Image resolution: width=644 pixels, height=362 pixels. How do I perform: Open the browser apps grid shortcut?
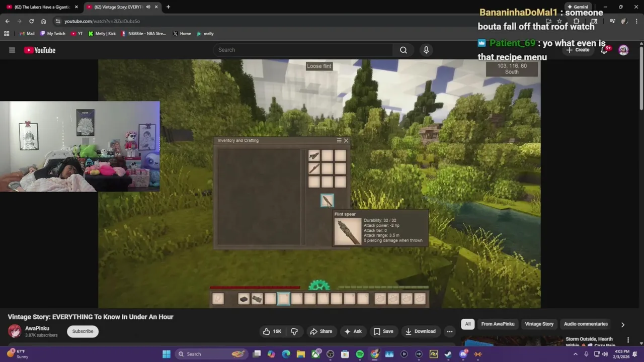[7, 34]
